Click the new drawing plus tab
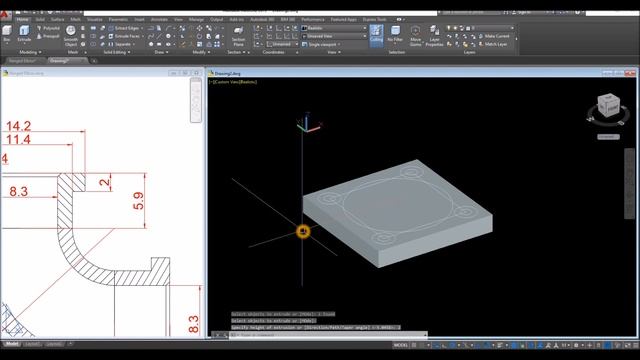This screenshot has width=640, height=360. tap(94, 61)
